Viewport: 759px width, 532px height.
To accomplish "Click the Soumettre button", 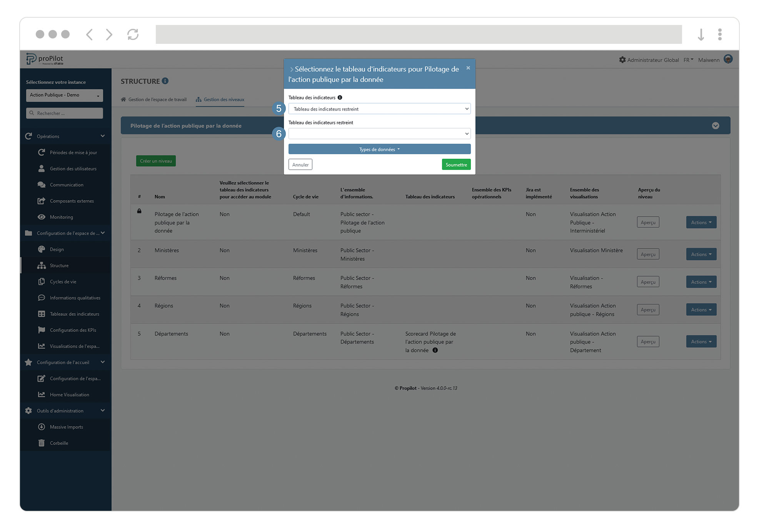I will pyautogui.click(x=456, y=164).
